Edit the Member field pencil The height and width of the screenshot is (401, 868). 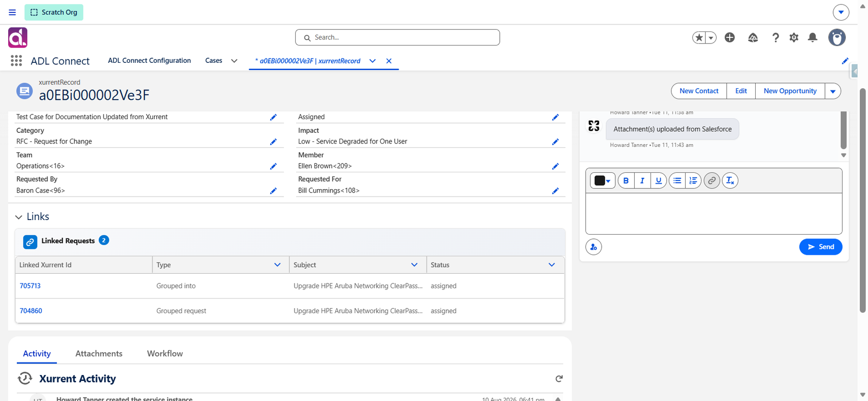556,166
